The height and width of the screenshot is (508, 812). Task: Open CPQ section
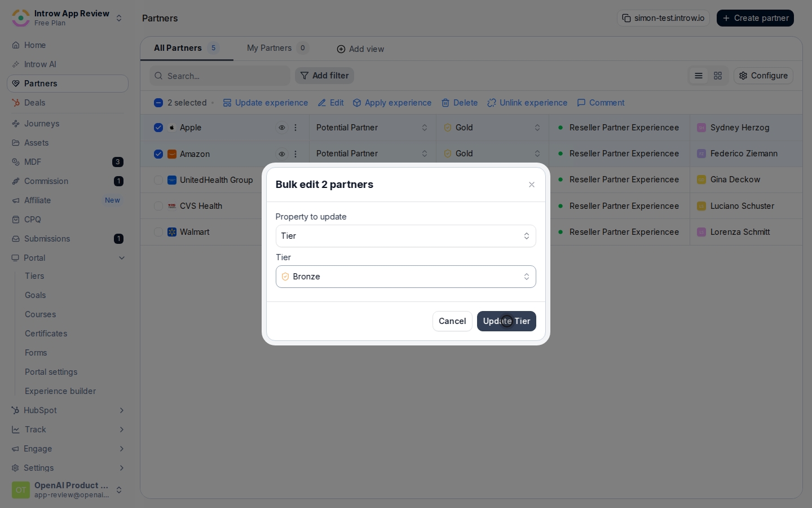[68, 220]
